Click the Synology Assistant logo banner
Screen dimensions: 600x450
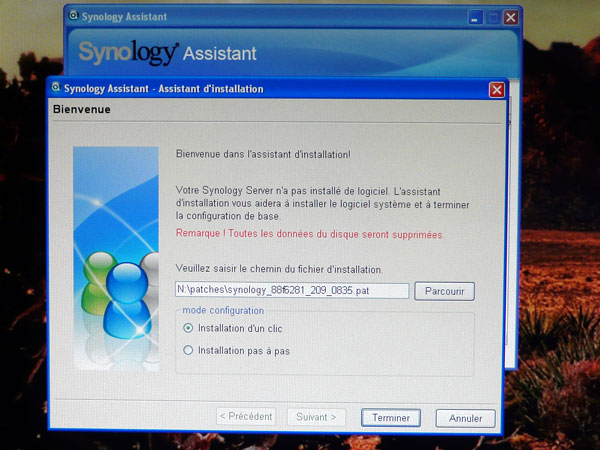click(x=167, y=53)
